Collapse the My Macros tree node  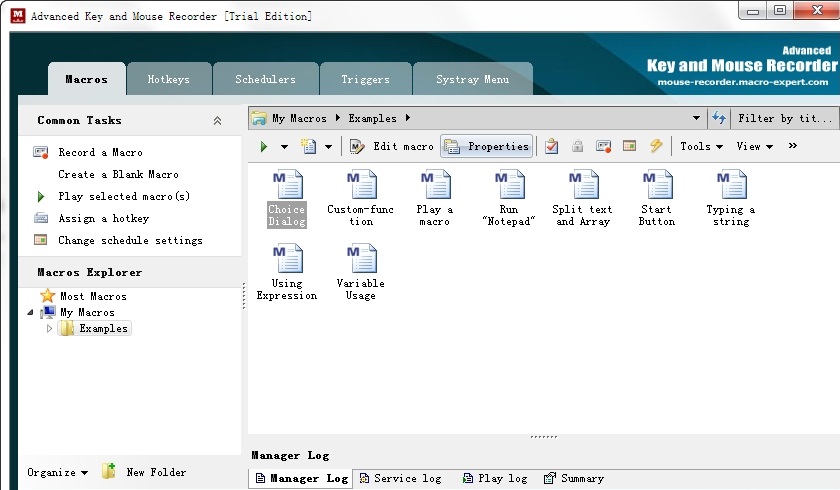click(x=30, y=312)
